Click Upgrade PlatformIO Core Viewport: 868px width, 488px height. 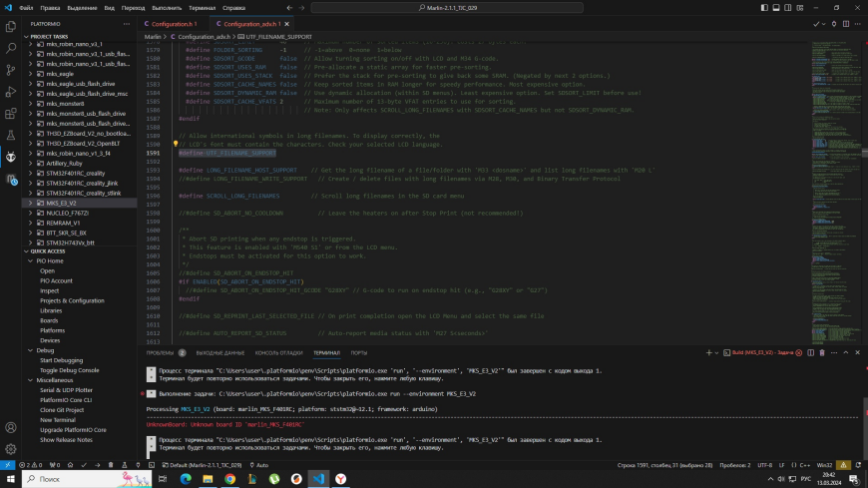(71, 429)
